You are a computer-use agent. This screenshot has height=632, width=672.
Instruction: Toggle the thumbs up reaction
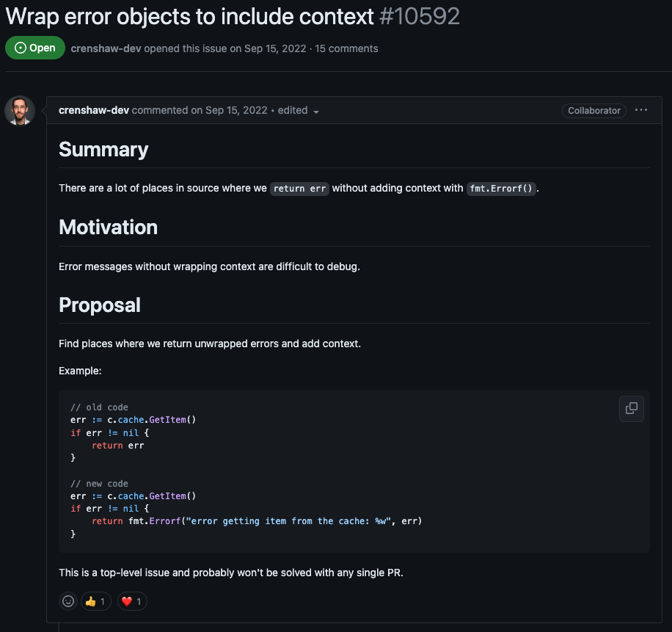pyautogui.click(x=96, y=601)
